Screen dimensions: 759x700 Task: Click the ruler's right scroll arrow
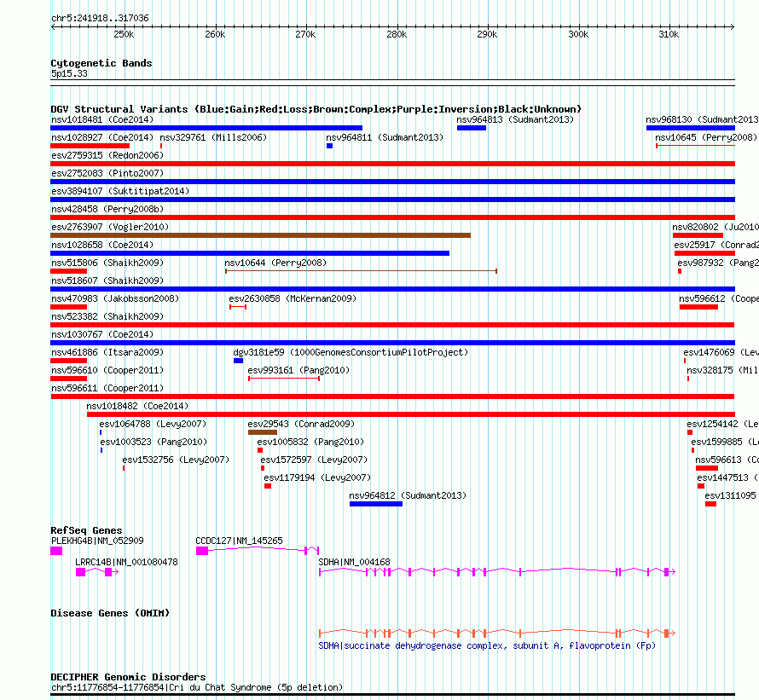coord(732,27)
